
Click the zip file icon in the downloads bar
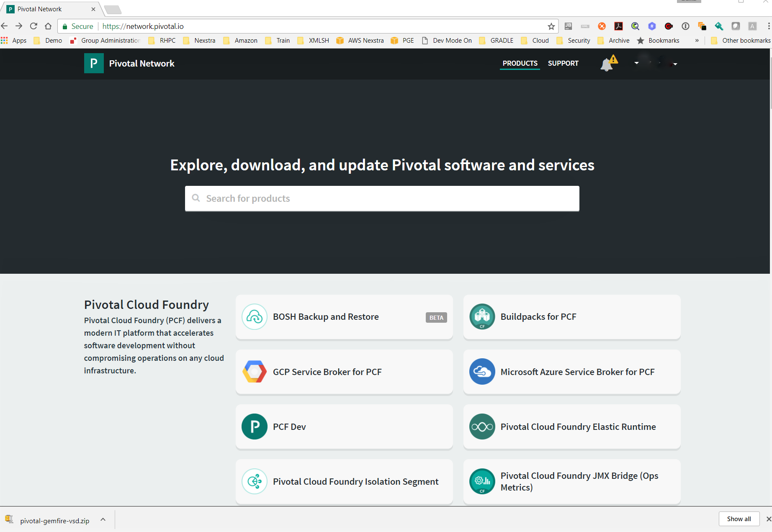click(x=9, y=519)
